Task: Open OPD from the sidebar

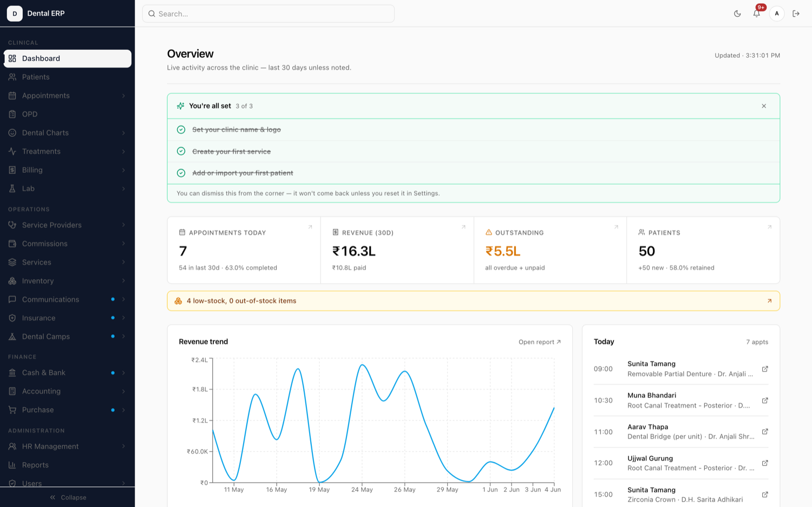Action: (68, 114)
